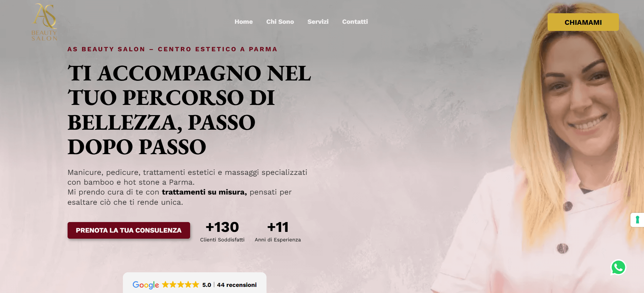Click the Manicure, pedicure description paragraph
This screenshot has height=293, width=644.
187,187
